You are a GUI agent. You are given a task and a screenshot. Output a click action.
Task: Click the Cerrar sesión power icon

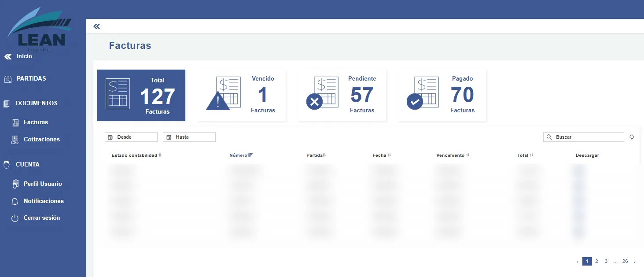click(x=15, y=218)
